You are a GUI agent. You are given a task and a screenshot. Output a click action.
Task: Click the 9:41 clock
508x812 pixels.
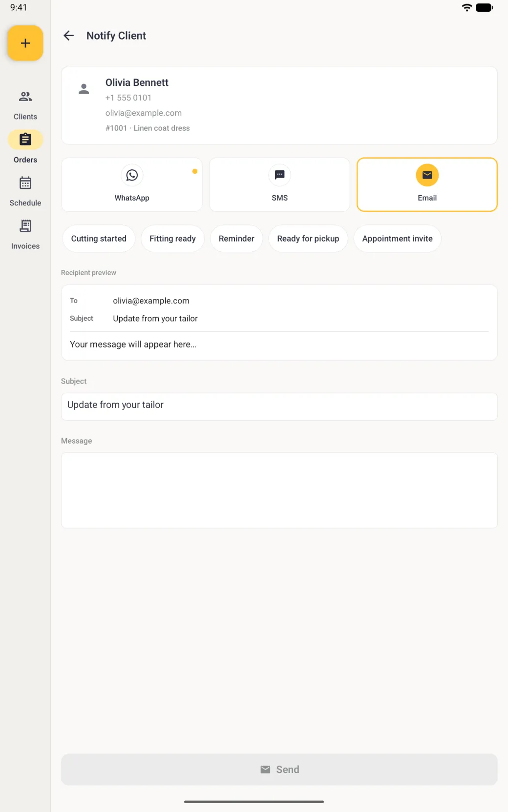(x=19, y=7)
